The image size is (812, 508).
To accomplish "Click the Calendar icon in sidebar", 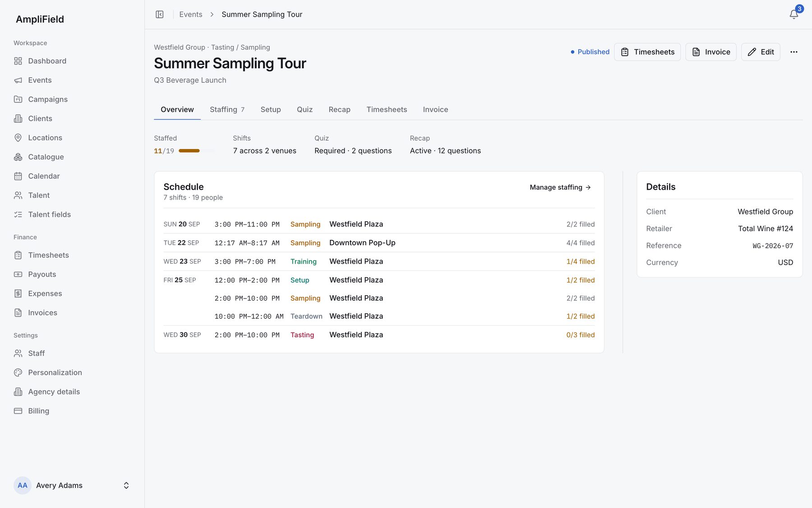I will (x=18, y=176).
